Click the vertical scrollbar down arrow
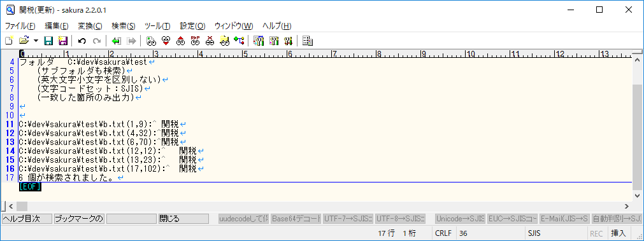Viewport: 644px width, 241px height. (638, 195)
